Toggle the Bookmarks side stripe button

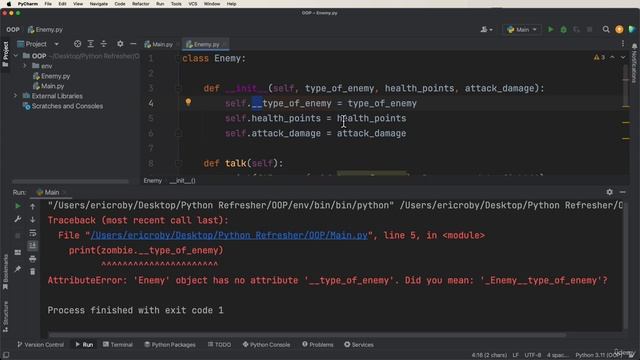click(x=5, y=272)
